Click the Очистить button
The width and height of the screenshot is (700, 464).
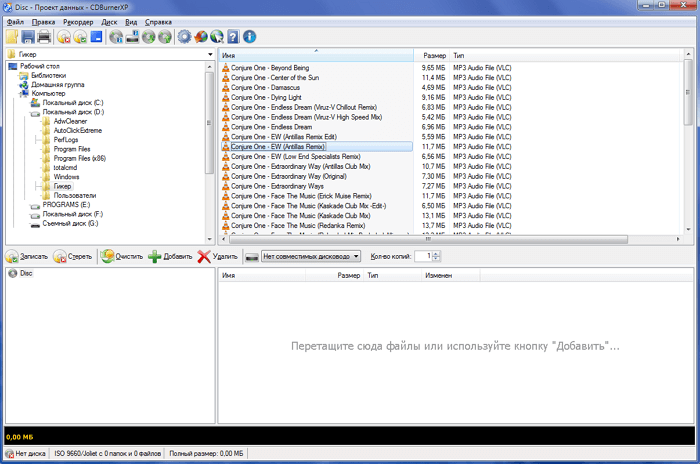[x=120, y=257]
